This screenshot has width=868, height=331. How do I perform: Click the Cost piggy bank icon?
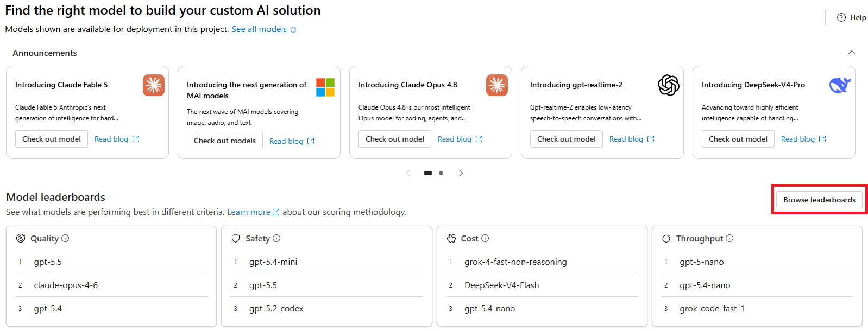click(x=451, y=238)
